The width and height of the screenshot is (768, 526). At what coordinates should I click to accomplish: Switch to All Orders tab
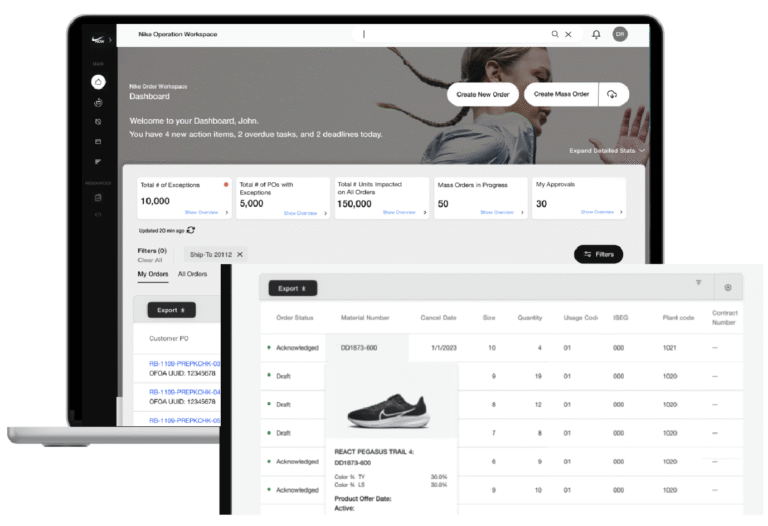(x=192, y=274)
